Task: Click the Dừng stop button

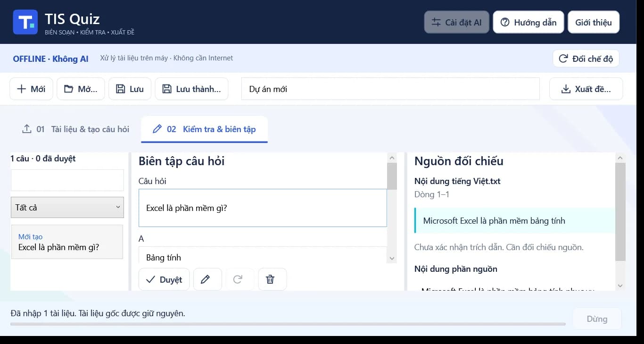Action: tap(597, 319)
